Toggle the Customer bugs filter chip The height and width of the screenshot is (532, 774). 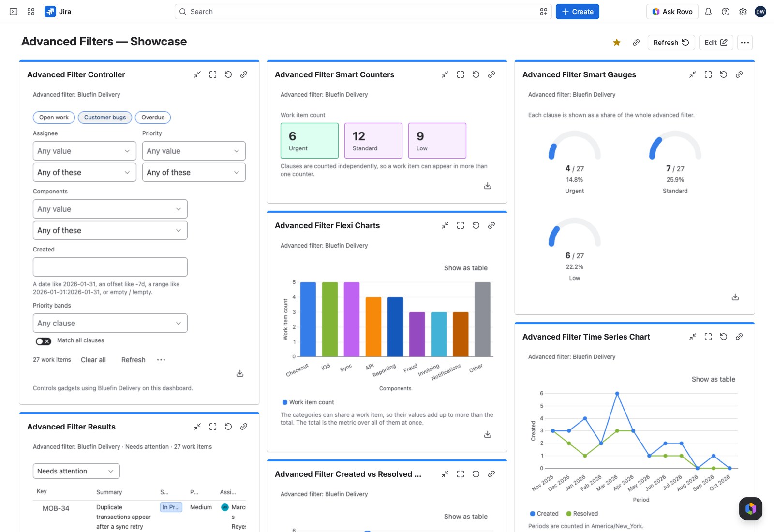tap(105, 118)
